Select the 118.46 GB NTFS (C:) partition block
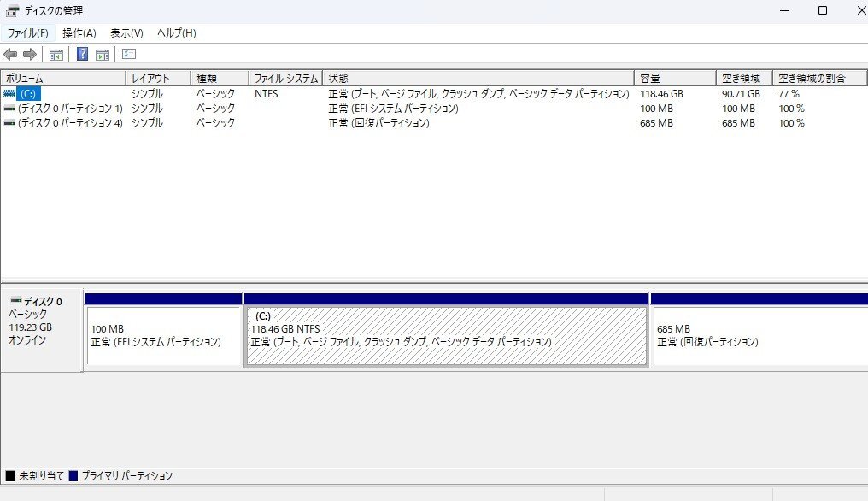This screenshot has width=868, height=501. [444, 333]
